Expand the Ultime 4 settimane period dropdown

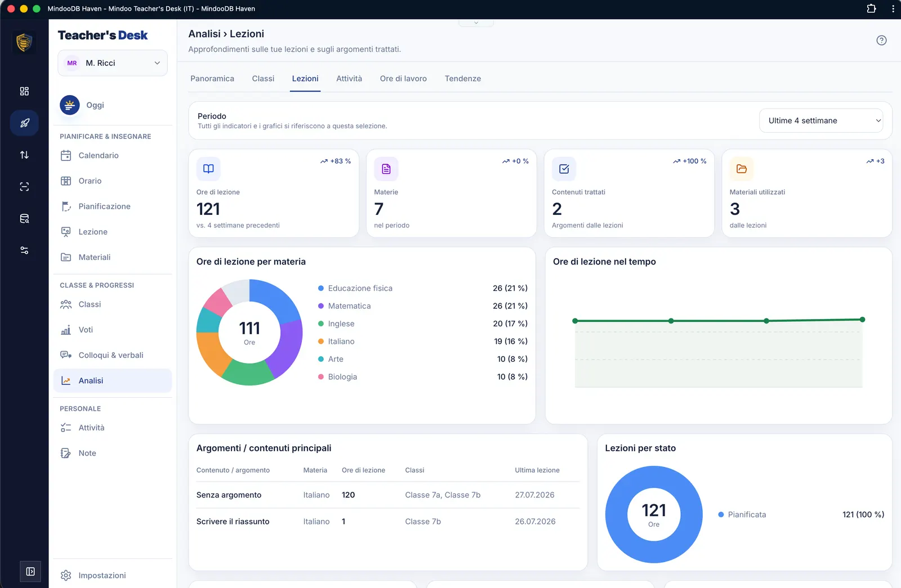pos(821,120)
